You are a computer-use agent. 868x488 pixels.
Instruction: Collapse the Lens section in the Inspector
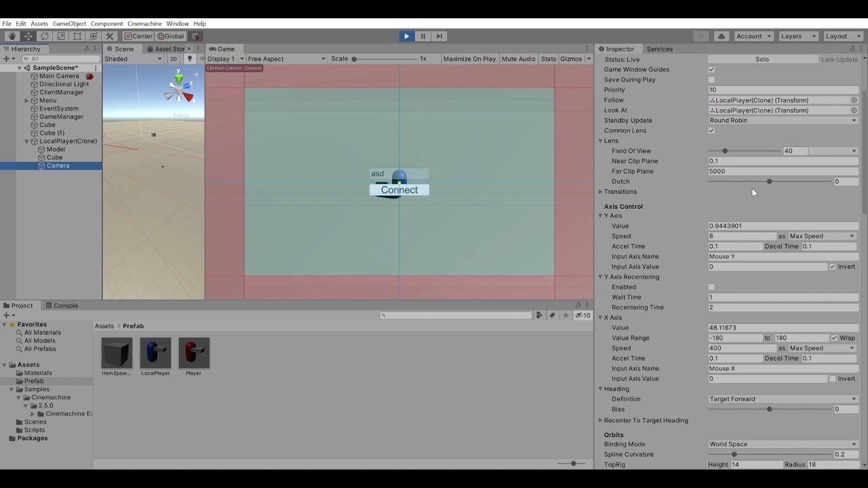coord(600,140)
